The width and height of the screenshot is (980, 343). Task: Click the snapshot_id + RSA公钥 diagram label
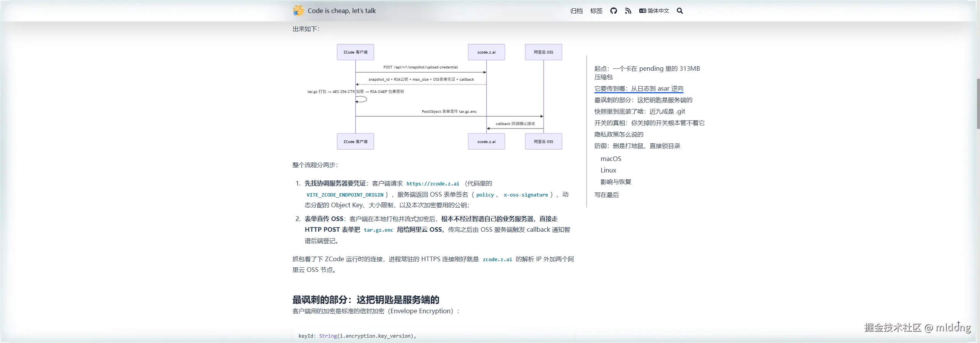421,79
